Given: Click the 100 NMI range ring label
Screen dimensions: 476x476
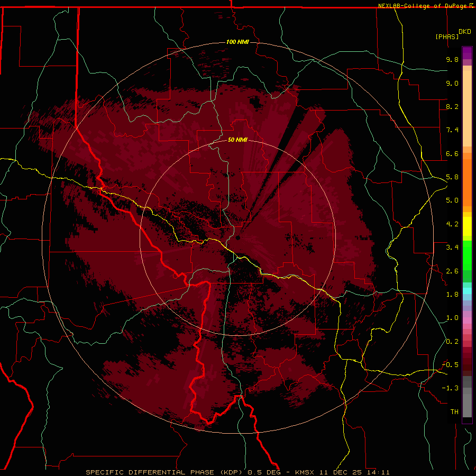Looking at the screenshot, I should click(237, 42).
